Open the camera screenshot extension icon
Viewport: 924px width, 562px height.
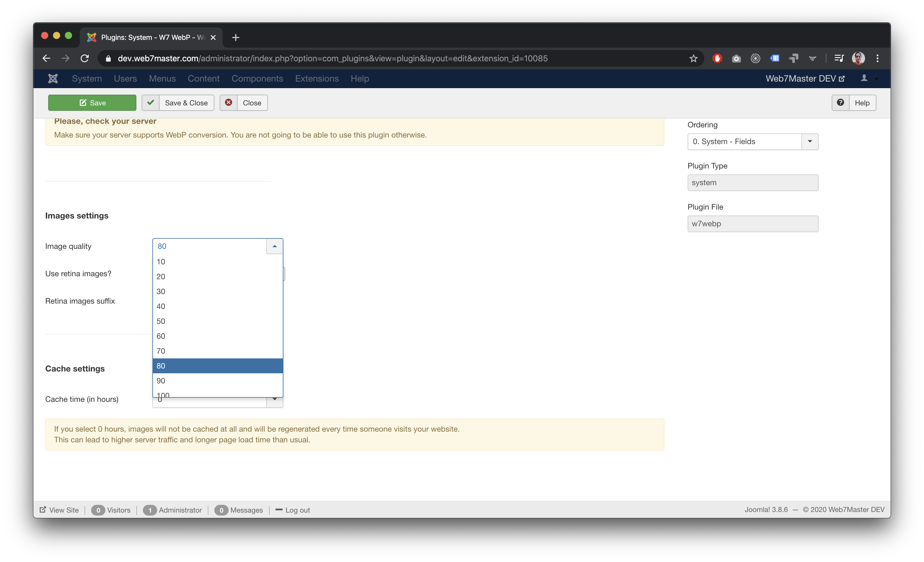pos(736,58)
